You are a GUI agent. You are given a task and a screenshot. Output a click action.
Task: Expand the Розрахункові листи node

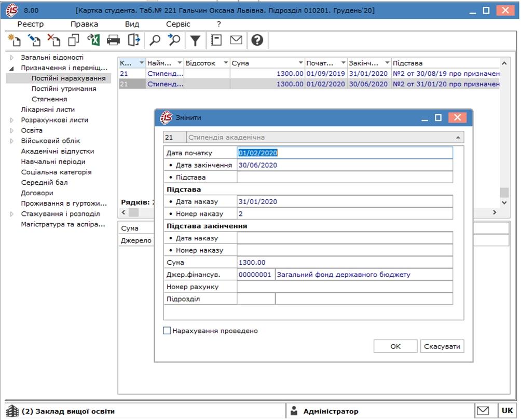tap(12, 120)
